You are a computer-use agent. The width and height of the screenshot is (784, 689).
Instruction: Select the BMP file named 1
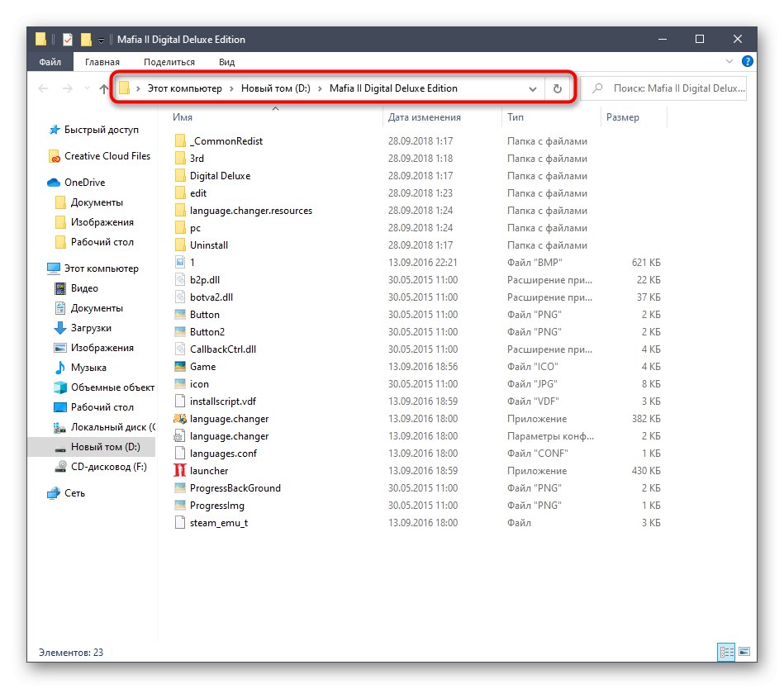(x=192, y=263)
